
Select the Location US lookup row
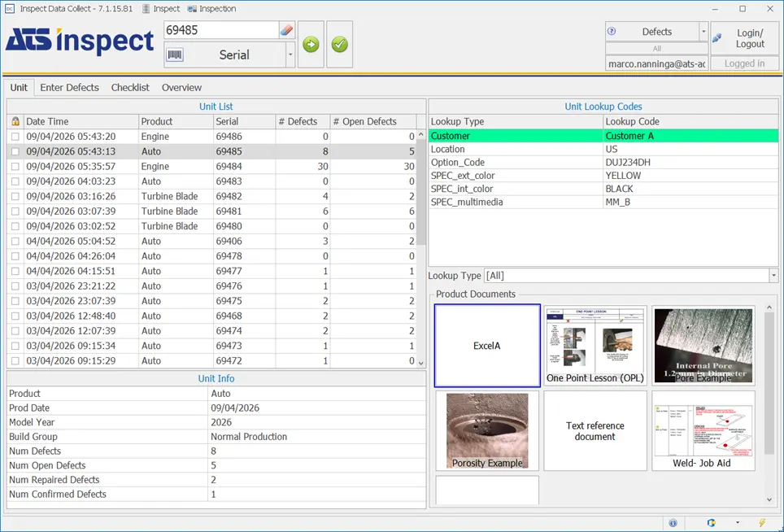603,149
